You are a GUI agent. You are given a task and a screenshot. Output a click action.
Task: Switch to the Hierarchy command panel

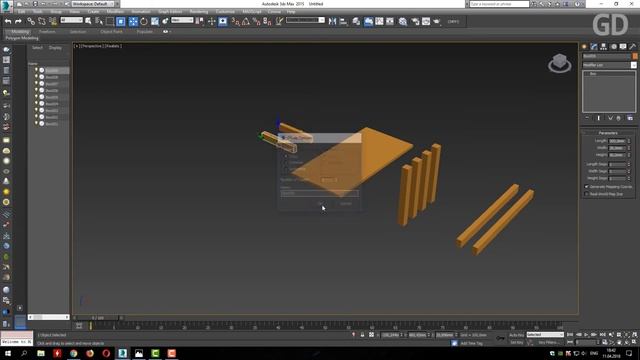[603, 47]
